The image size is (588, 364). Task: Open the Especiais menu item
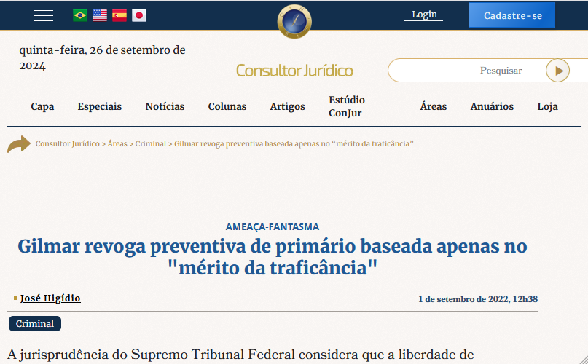(100, 106)
